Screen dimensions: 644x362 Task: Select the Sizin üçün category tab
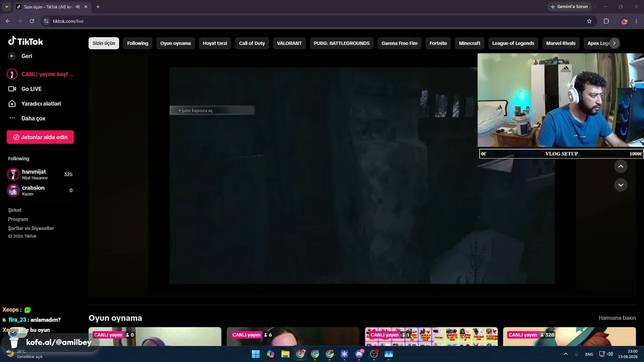104,43
